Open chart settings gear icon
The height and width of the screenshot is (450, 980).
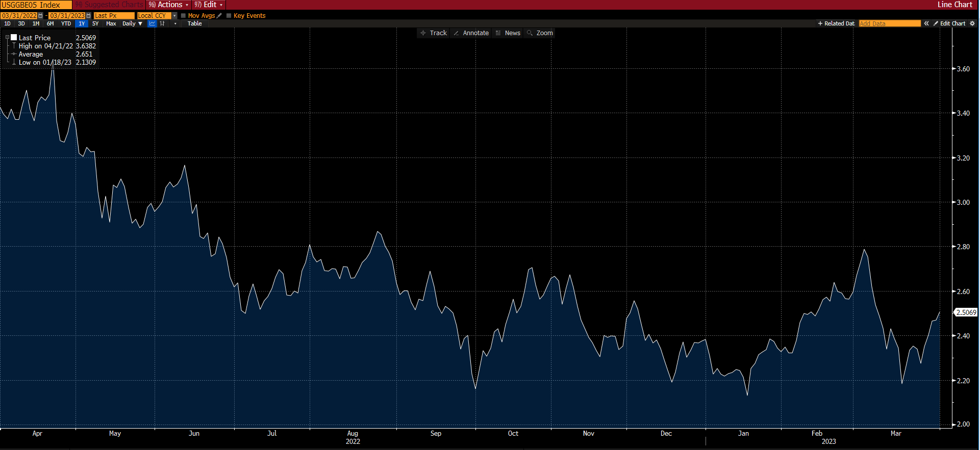pyautogui.click(x=972, y=23)
